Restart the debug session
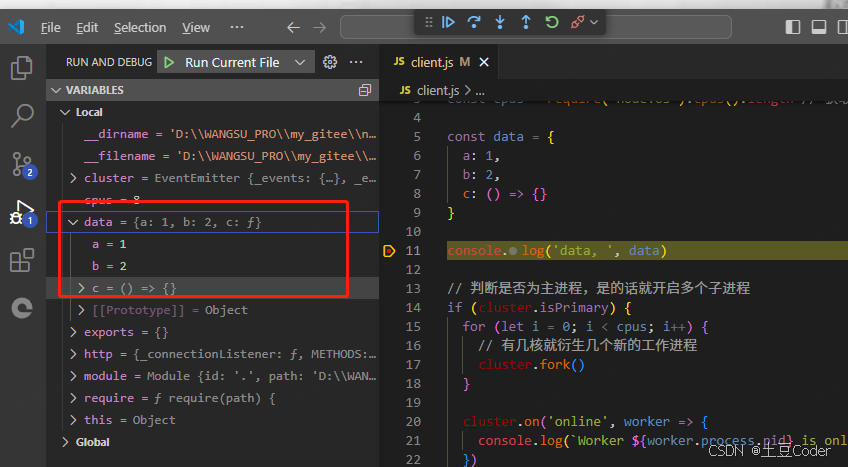 [x=552, y=22]
